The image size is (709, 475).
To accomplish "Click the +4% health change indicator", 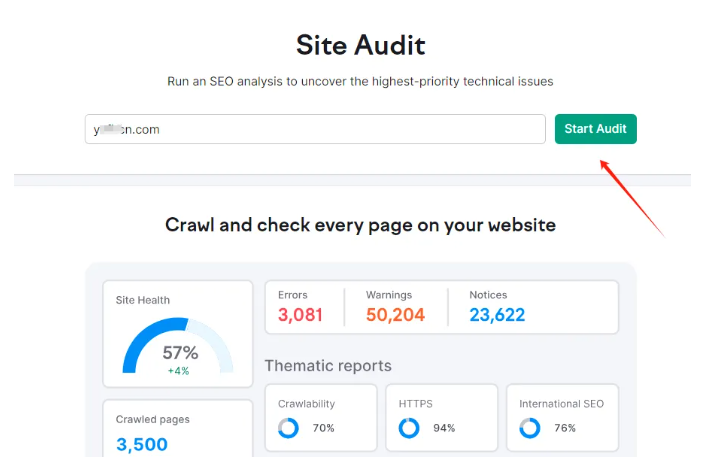I will pos(180,371).
